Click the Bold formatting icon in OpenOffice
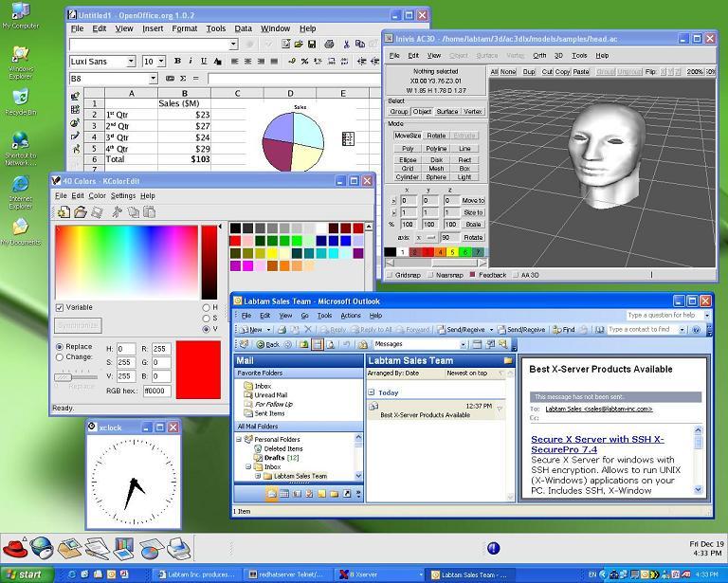Viewport: 728px width, 583px height. pyautogui.click(x=177, y=62)
